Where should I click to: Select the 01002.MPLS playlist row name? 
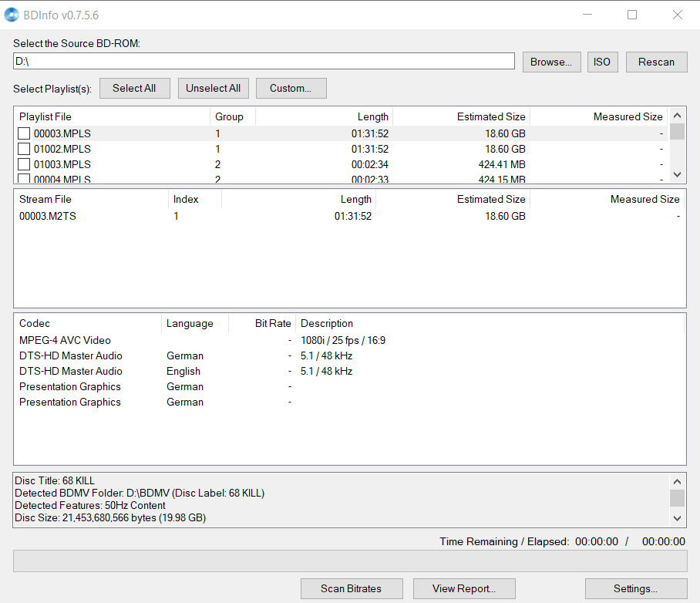62,149
